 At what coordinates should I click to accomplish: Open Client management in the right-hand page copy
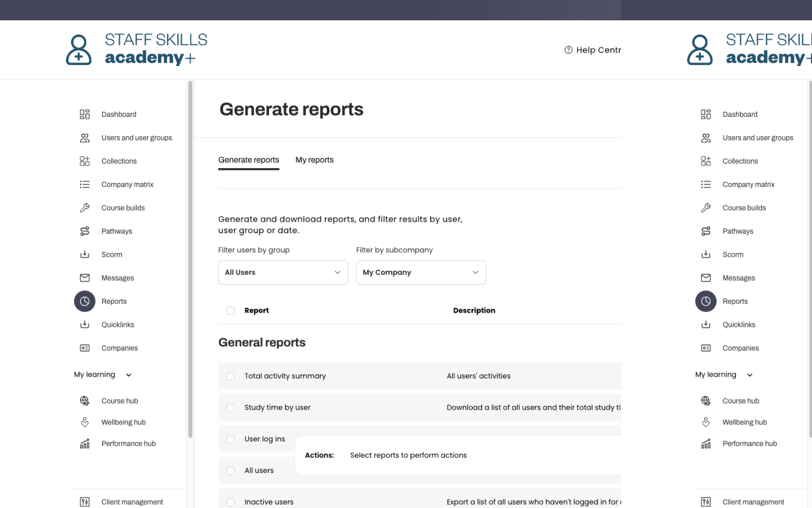[x=753, y=502]
